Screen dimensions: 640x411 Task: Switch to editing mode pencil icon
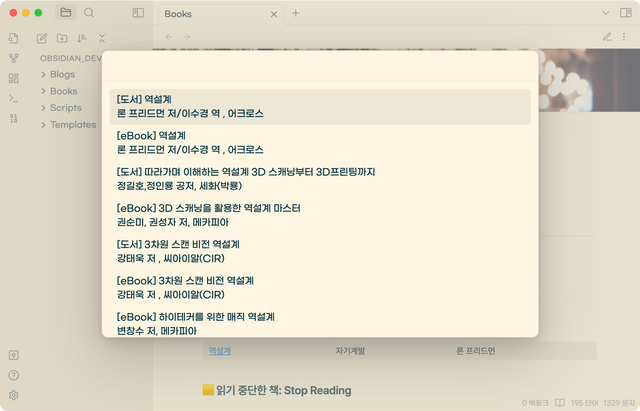[607, 37]
